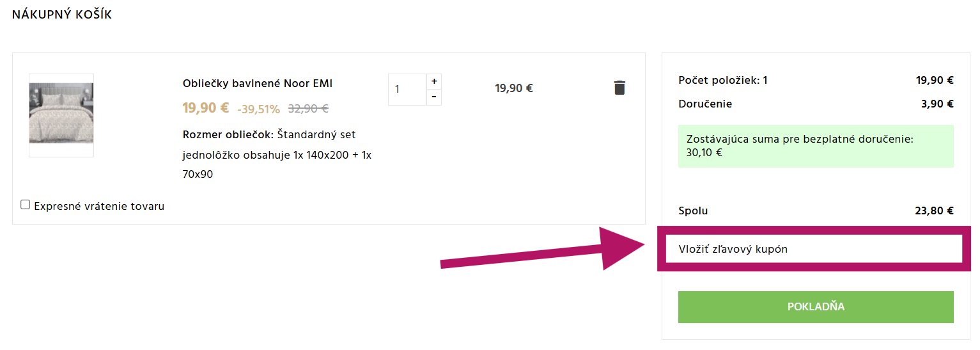Decrease quantity with the minus button
This screenshot has width=980, height=350.
coord(434,97)
